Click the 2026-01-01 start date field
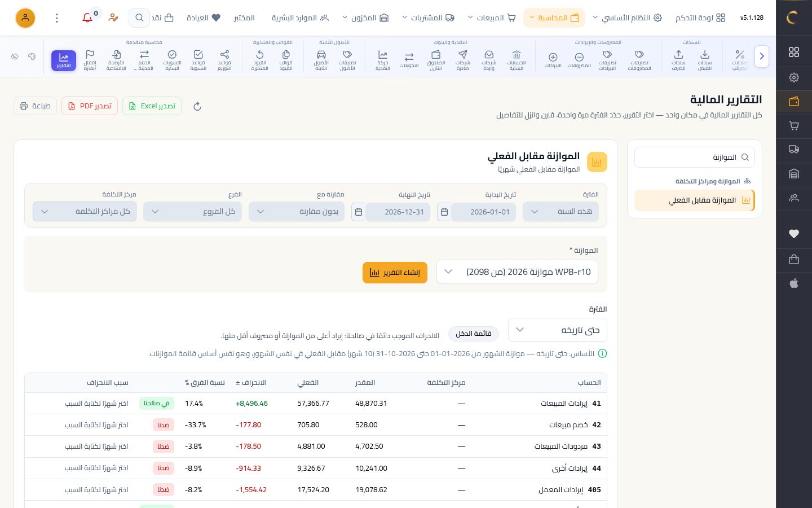This screenshot has width=812, height=508. pos(484,212)
